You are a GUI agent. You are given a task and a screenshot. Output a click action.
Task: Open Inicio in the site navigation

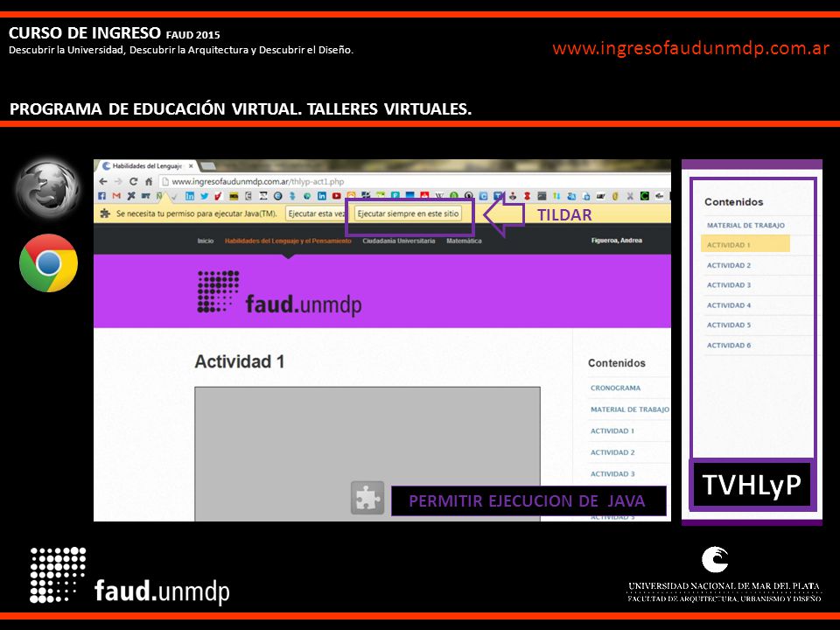point(205,241)
